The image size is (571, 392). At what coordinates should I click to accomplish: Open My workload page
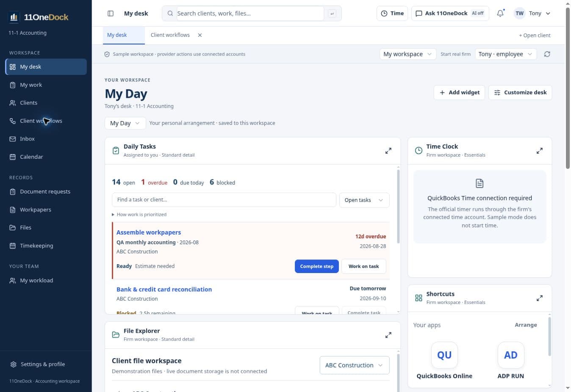(x=46, y=280)
